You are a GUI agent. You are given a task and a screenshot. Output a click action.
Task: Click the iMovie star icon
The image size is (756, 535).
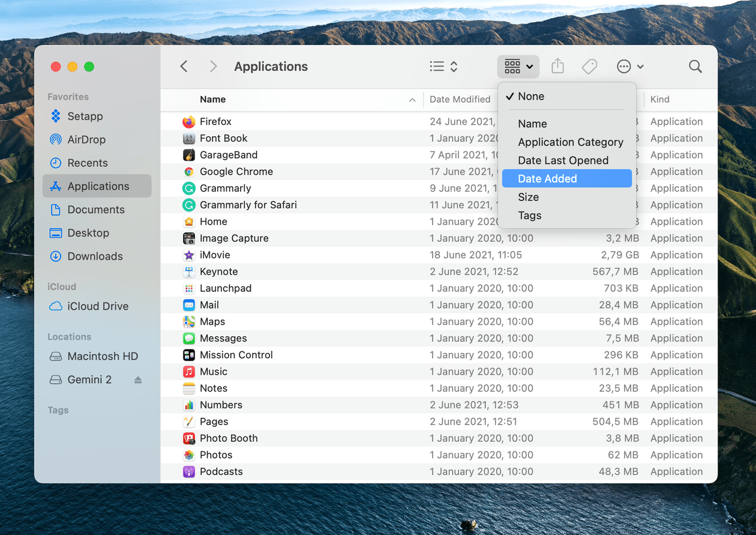tap(189, 255)
